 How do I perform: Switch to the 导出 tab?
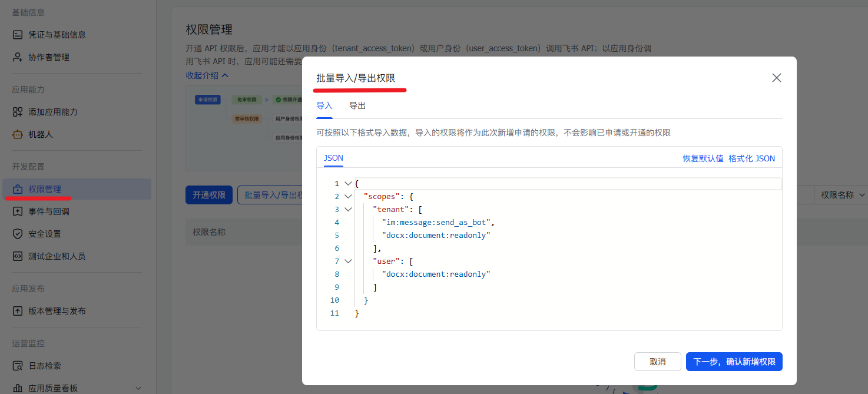click(x=357, y=106)
